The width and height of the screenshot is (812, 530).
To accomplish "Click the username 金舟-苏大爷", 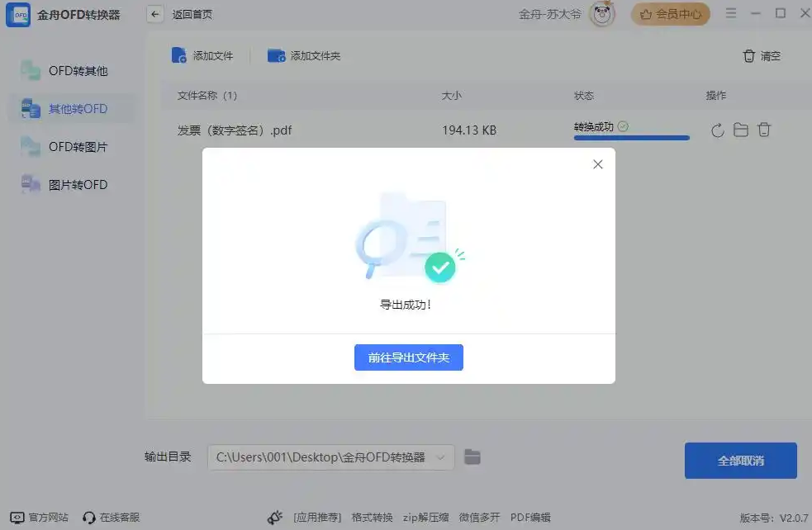I will click(550, 15).
